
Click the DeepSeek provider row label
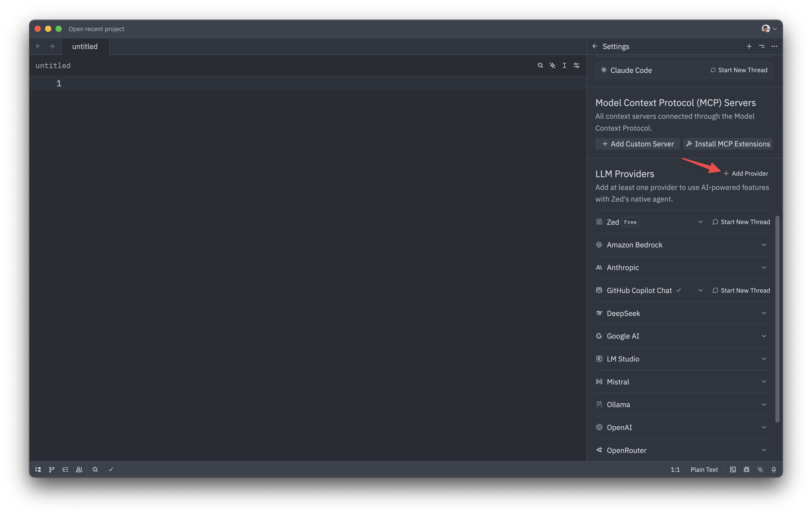point(623,313)
